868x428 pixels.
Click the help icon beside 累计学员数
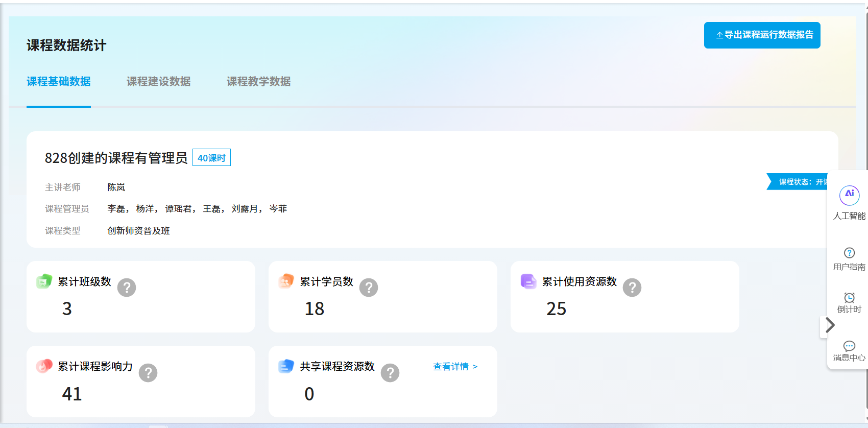tap(369, 288)
